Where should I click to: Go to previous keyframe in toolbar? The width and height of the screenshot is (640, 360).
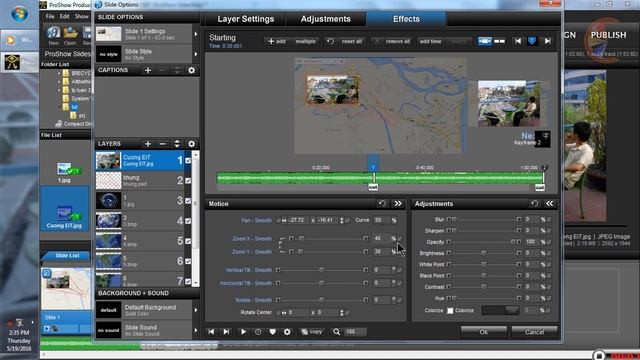pos(518,41)
